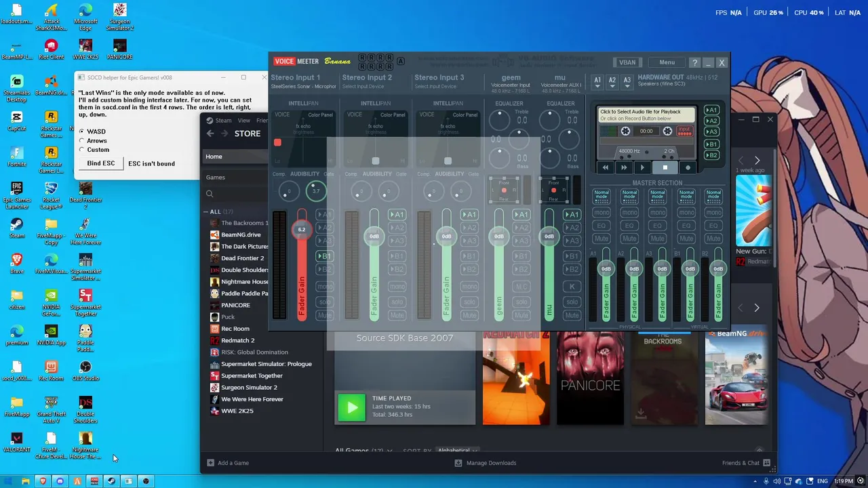The height and width of the screenshot is (488, 868).
Task: Open Manage Downloads in Steam
Action: 486,463
